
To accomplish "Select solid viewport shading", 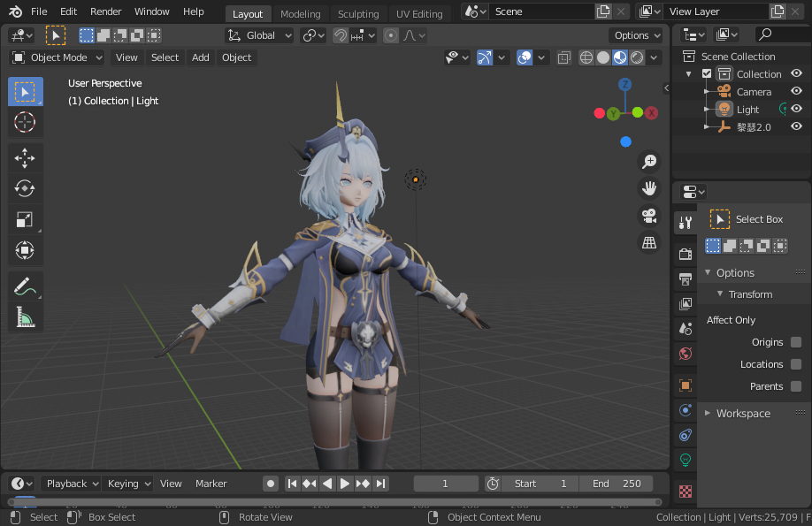I will click(602, 57).
